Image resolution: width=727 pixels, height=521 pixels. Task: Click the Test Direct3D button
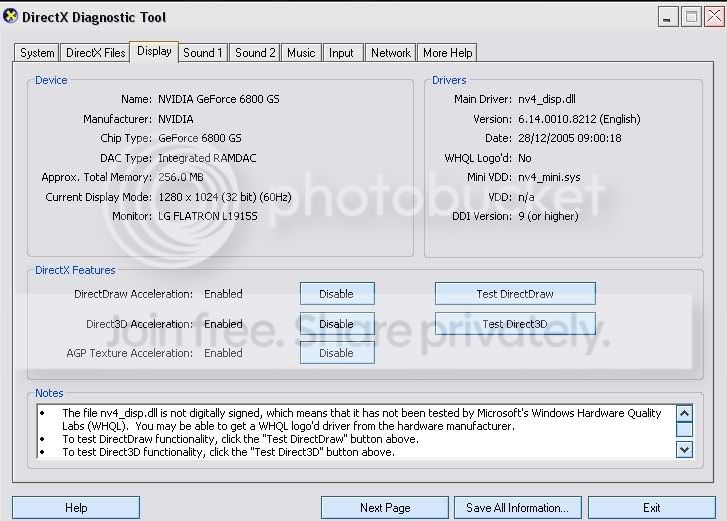(515, 324)
